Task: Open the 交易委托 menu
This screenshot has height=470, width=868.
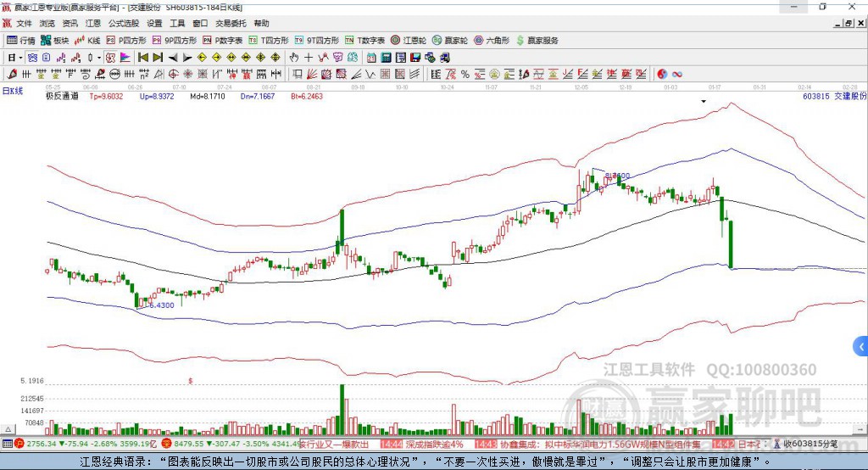Action: (231, 23)
